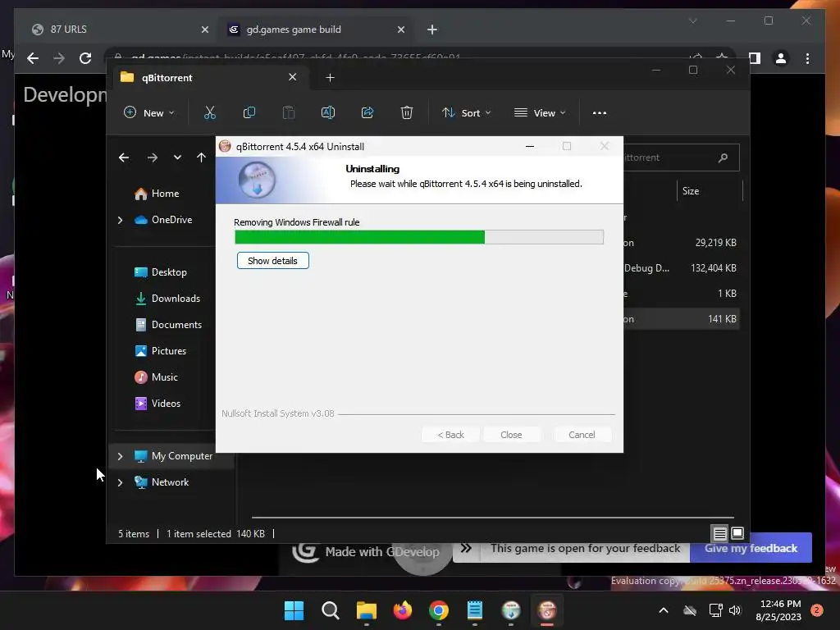Open Chrome's three-dot menu
The height and width of the screenshot is (630, 840).
807,58
